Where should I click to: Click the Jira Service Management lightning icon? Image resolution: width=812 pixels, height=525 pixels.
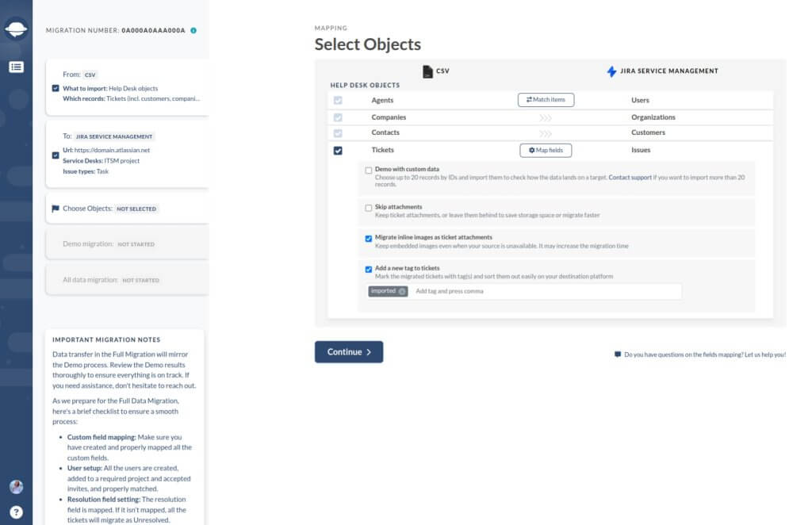point(611,71)
